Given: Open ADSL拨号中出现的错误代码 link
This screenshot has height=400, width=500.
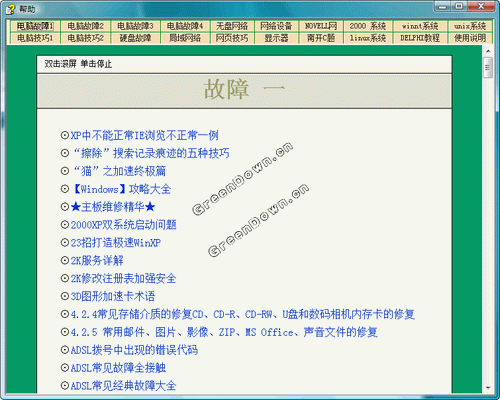Looking at the screenshot, I should pyautogui.click(x=134, y=350).
